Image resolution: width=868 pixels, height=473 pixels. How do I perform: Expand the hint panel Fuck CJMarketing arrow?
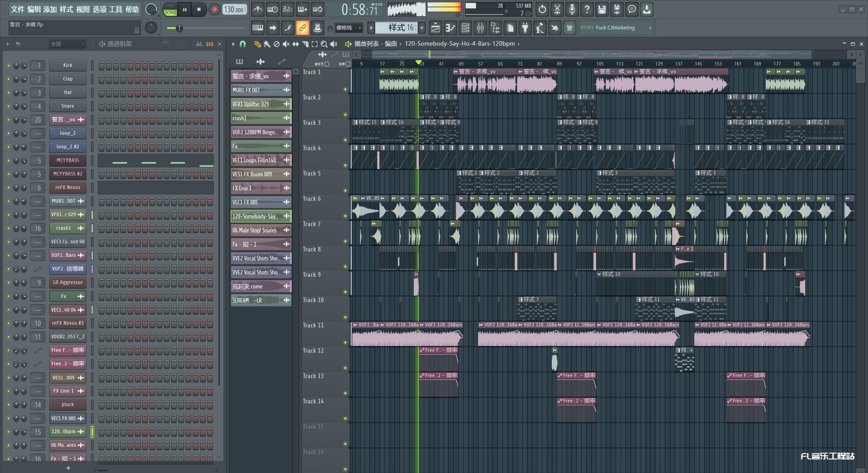(650, 28)
